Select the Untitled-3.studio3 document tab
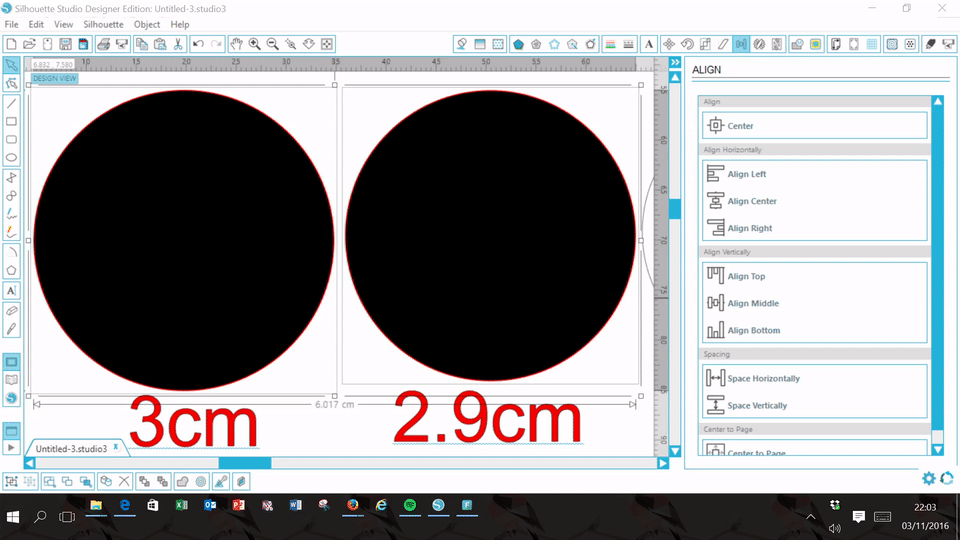This screenshot has height=540, width=960. point(71,449)
